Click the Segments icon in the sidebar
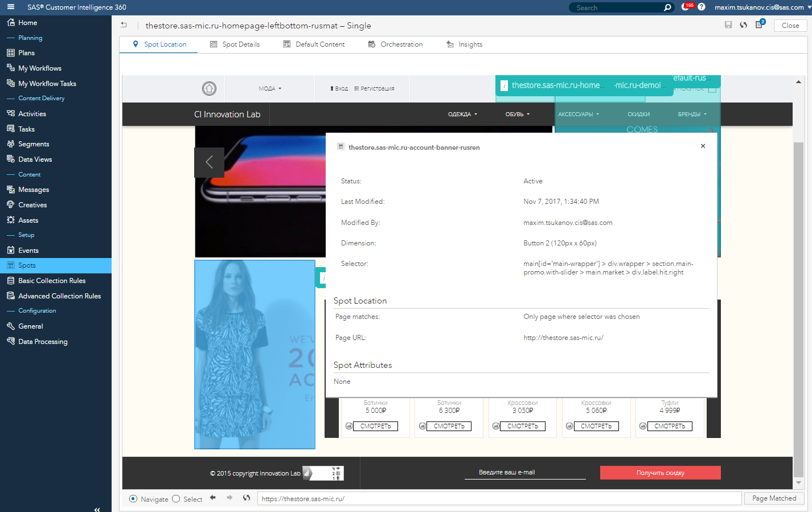 click(x=11, y=144)
